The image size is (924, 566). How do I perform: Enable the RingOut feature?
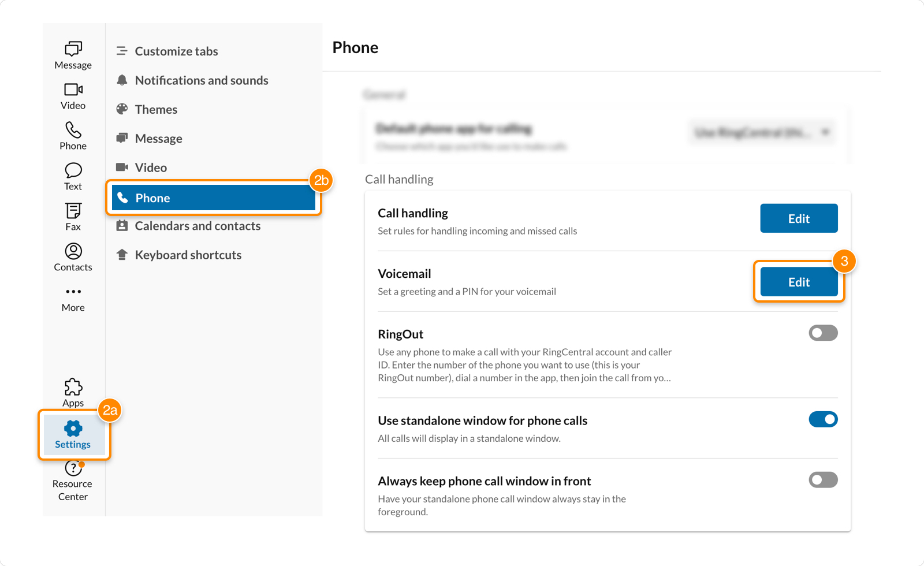pos(823,333)
